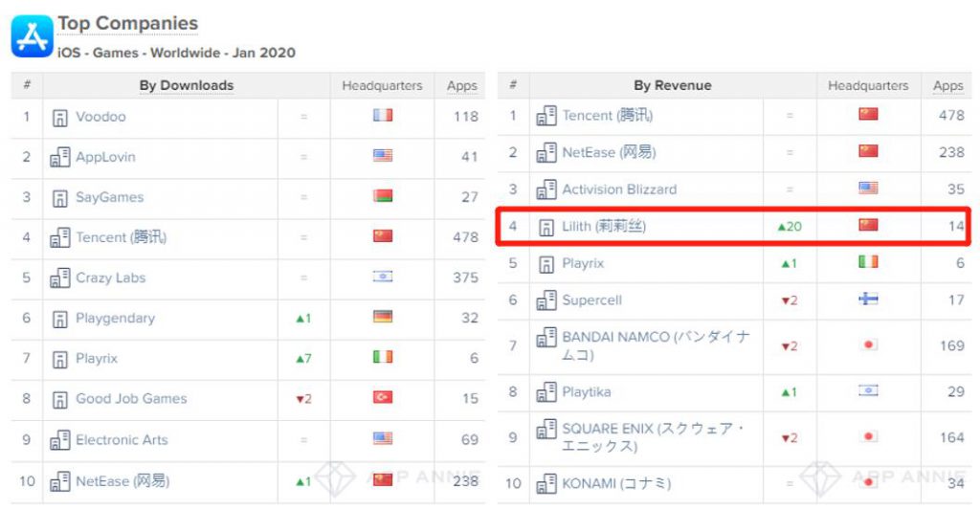
Task: Sort by the By Downloads column header
Action: point(187,85)
